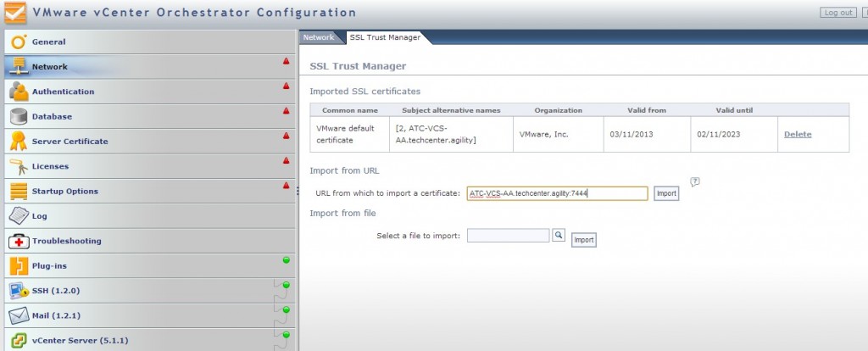Click the Valid from column header

pos(647,110)
